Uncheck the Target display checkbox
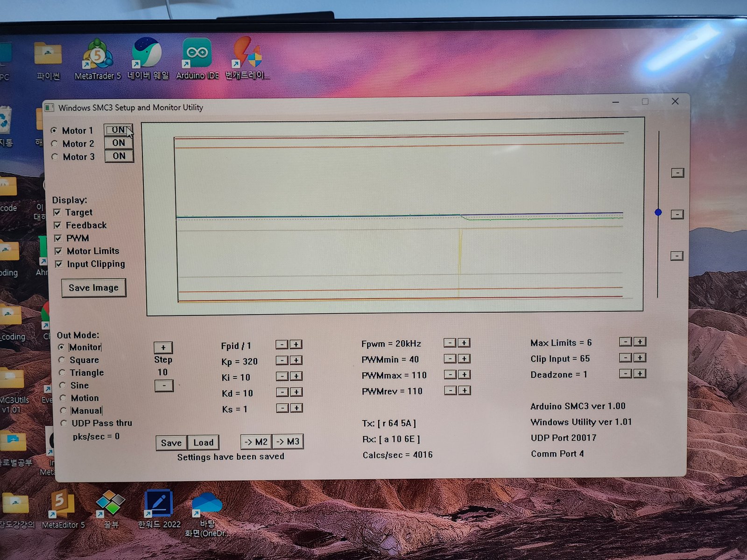This screenshot has width=747, height=560. pos(57,213)
